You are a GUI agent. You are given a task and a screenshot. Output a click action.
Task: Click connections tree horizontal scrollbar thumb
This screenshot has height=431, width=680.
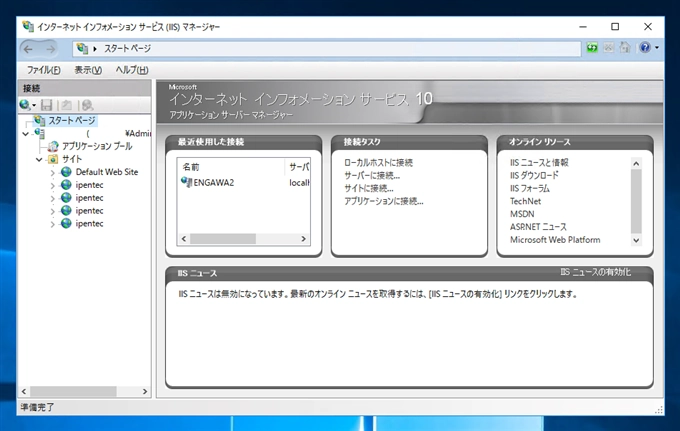(73, 392)
